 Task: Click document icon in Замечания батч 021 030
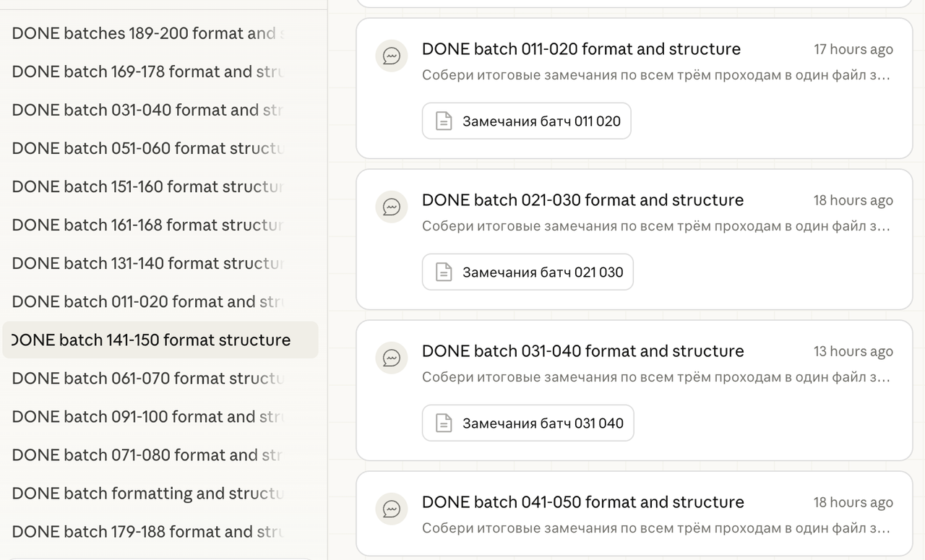click(444, 272)
